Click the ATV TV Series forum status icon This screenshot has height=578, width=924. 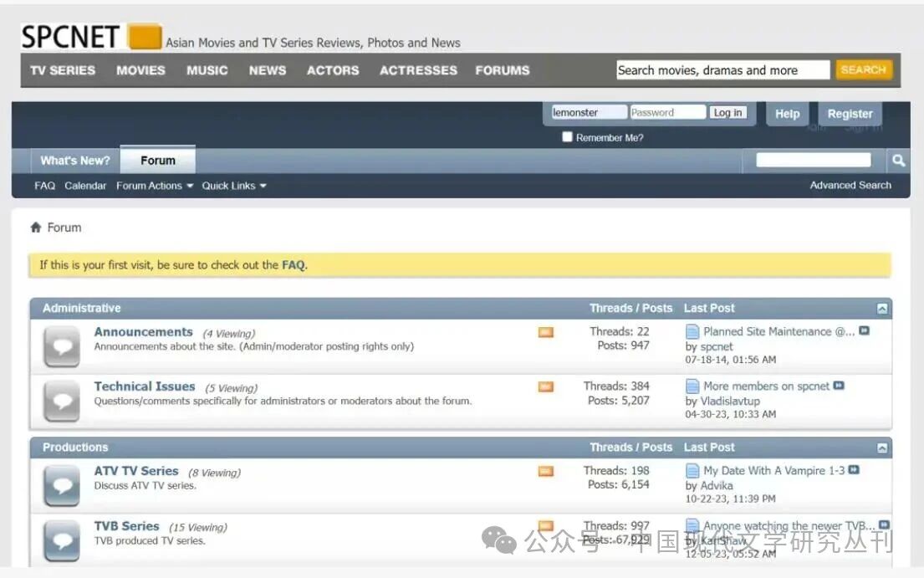62,486
